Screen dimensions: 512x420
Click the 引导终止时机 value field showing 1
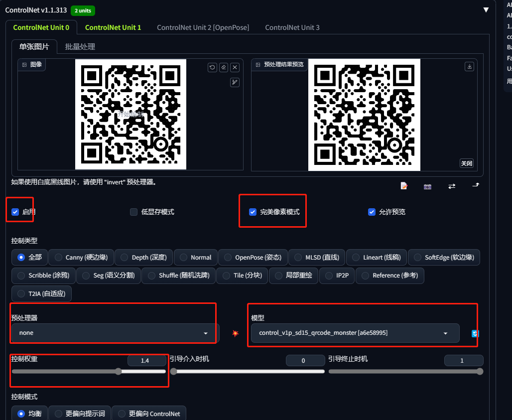[464, 361]
